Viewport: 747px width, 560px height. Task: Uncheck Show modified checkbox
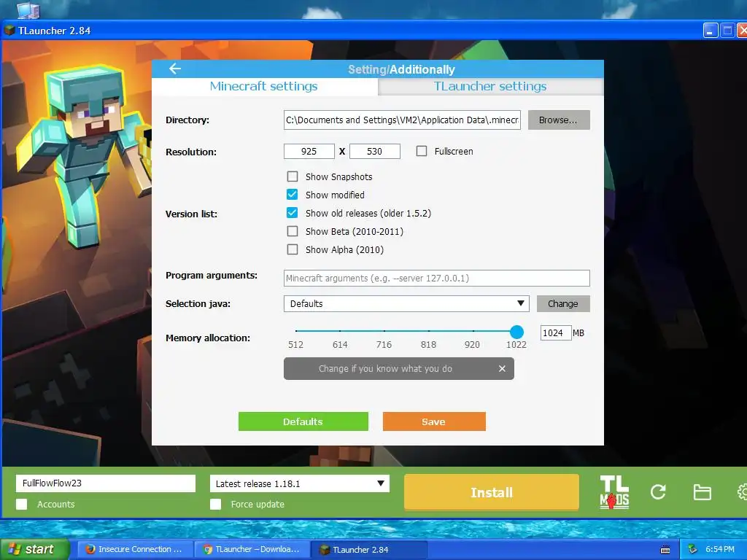[292, 195]
